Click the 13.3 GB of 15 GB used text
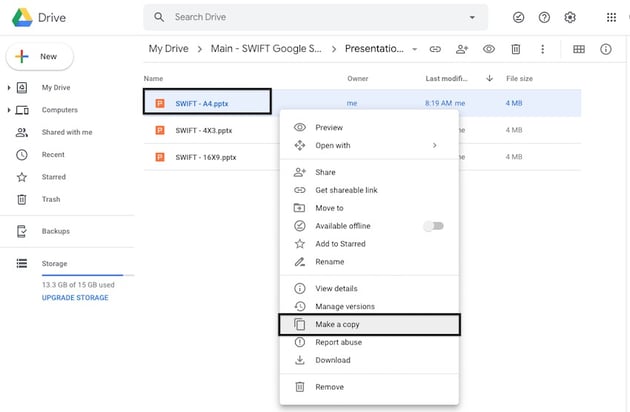This screenshot has height=412, width=630. tap(78, 285)
